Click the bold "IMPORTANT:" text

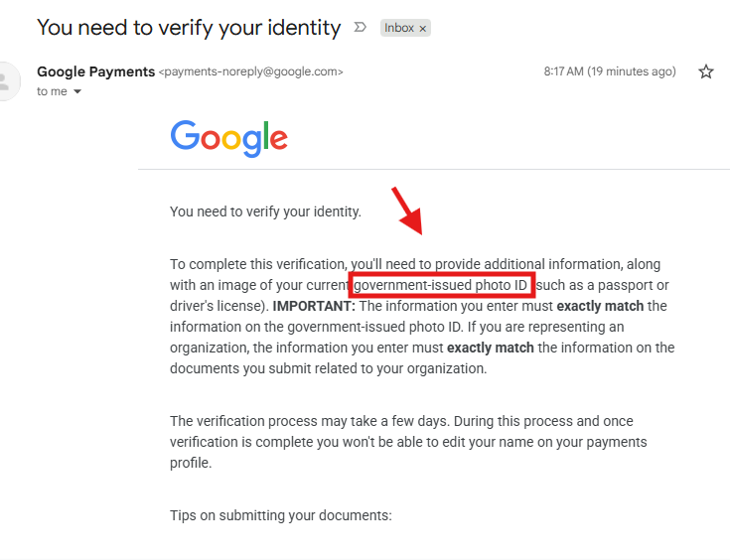point(314,306)
